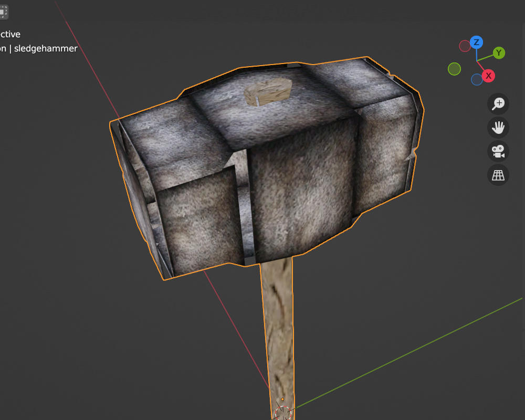
Task: Click the orange object origin dot
Action: pos(282,400)
